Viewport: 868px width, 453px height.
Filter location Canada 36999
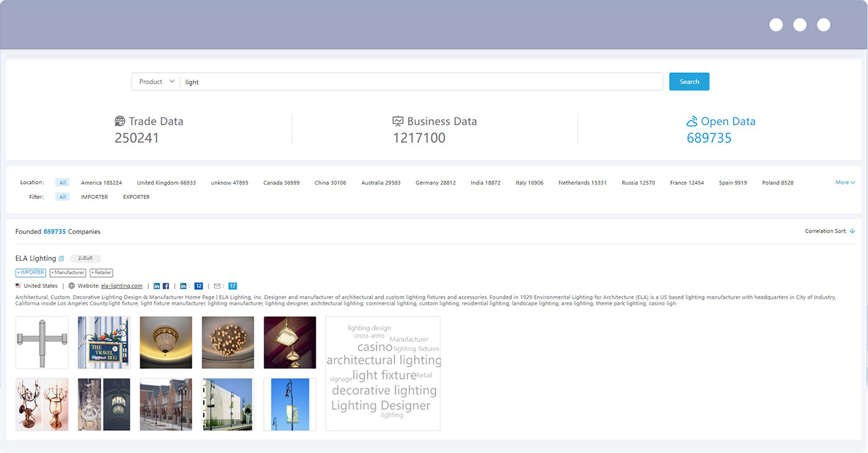pyautogui.click(x=281, y=183)
